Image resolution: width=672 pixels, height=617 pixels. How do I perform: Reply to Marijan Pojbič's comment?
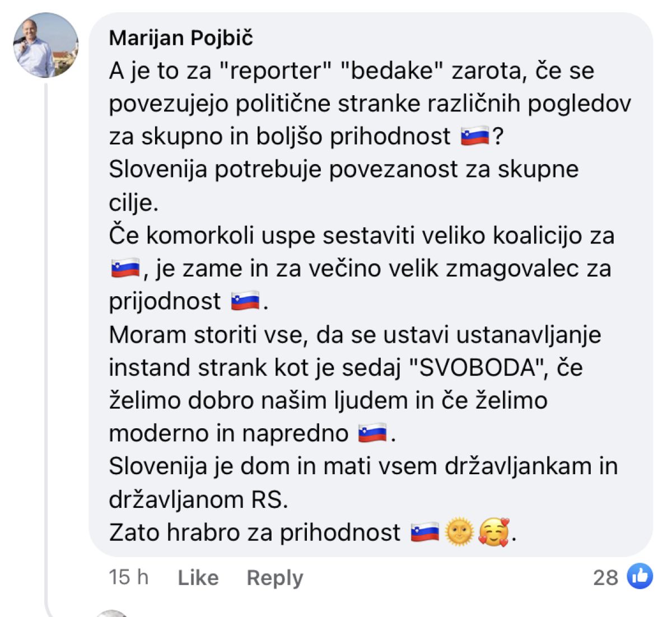pos(274,577)
